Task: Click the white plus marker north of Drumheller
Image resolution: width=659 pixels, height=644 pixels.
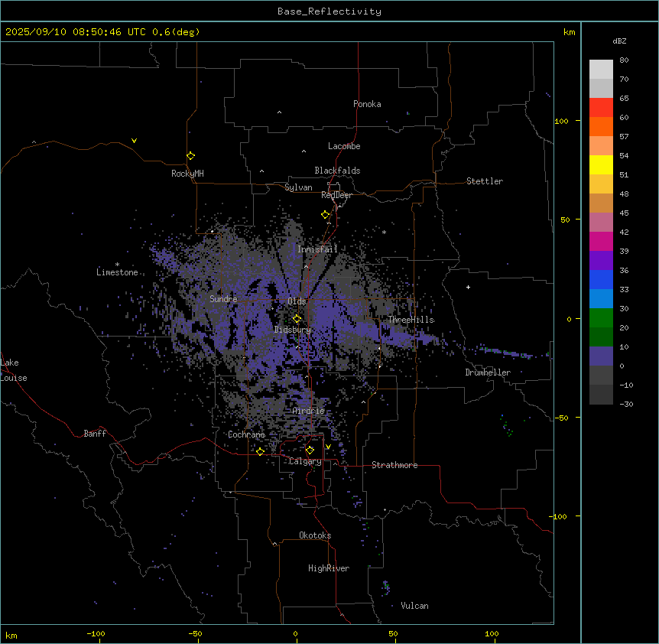Action: tap(468, 287)
